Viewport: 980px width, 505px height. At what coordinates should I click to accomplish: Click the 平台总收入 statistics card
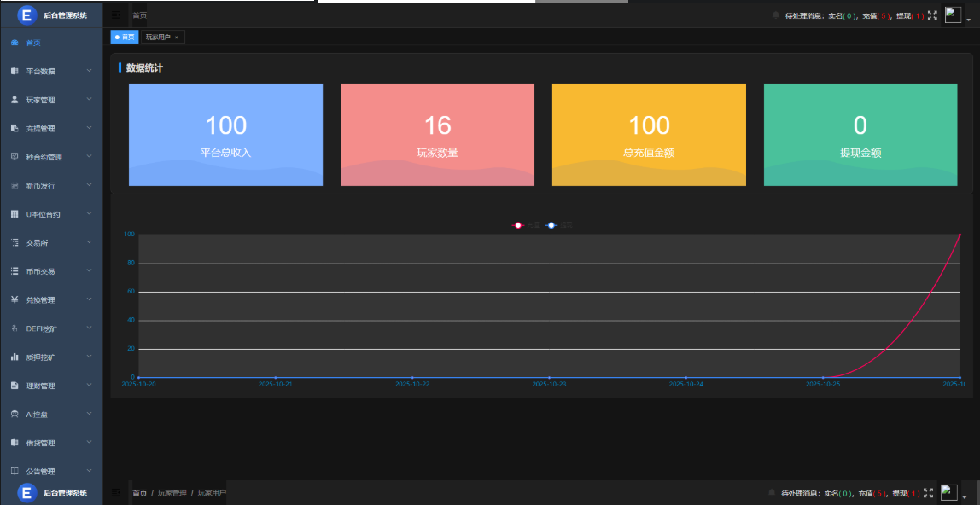pos(225,134)
